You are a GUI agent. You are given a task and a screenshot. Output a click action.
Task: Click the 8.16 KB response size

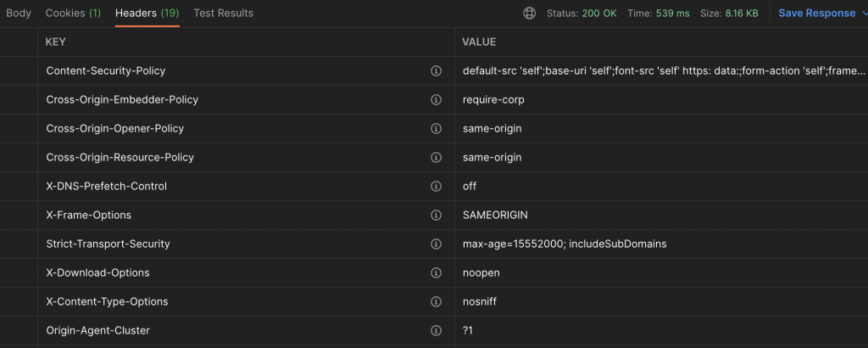740,14
